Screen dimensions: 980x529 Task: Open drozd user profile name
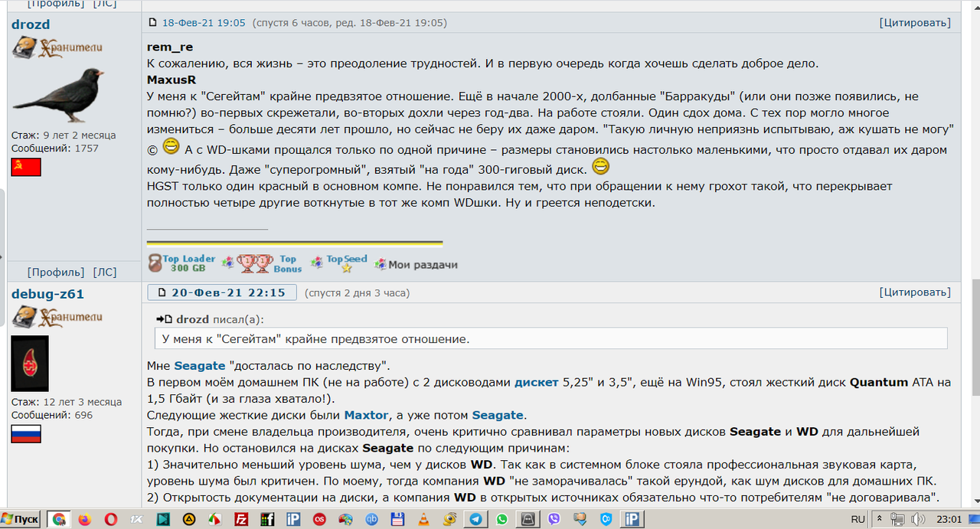click(x=31, y=24)
